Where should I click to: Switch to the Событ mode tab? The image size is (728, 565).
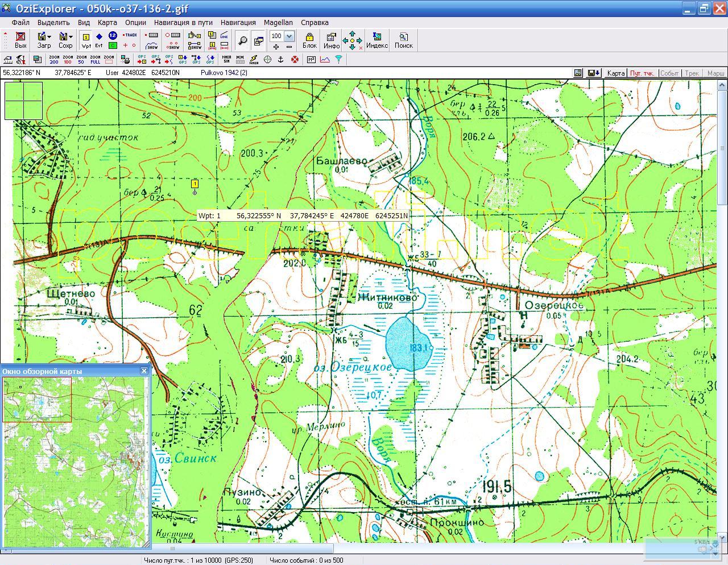click(669, 73)
